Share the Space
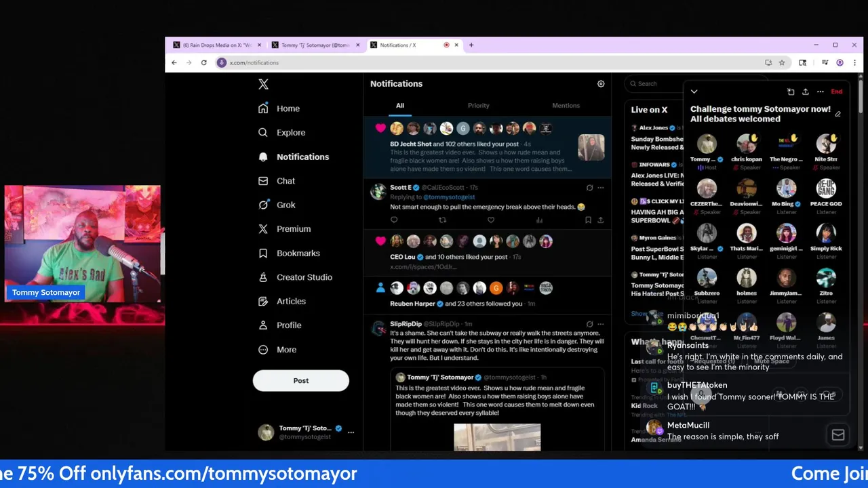868x488 pixels. click(806, 91)
